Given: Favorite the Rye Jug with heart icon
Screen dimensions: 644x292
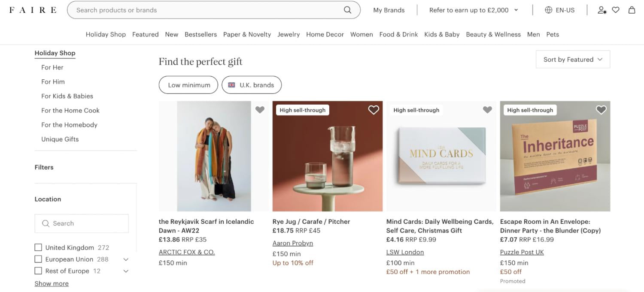Looking at the screenshot, I should (x=374, y=110).
